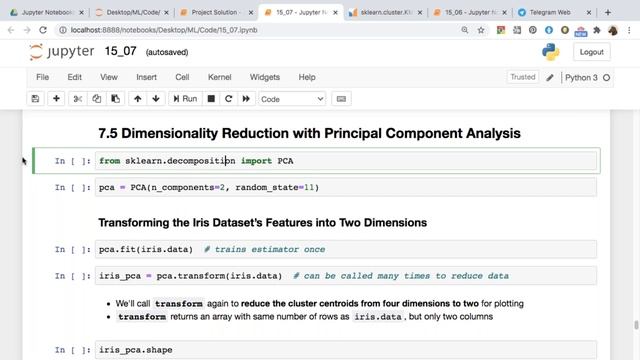
Task: Open the Chrome three-dot menu
Action: click(x=629, y=30)
